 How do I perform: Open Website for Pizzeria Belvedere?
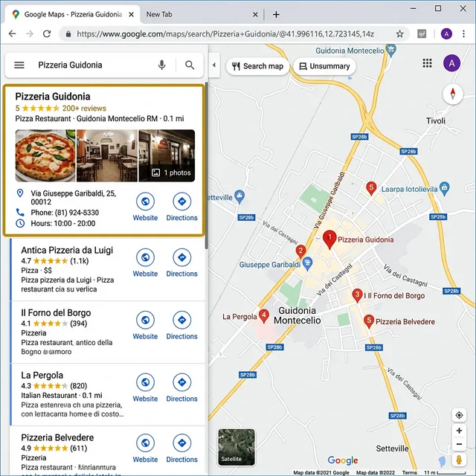[x=145, y=448]
